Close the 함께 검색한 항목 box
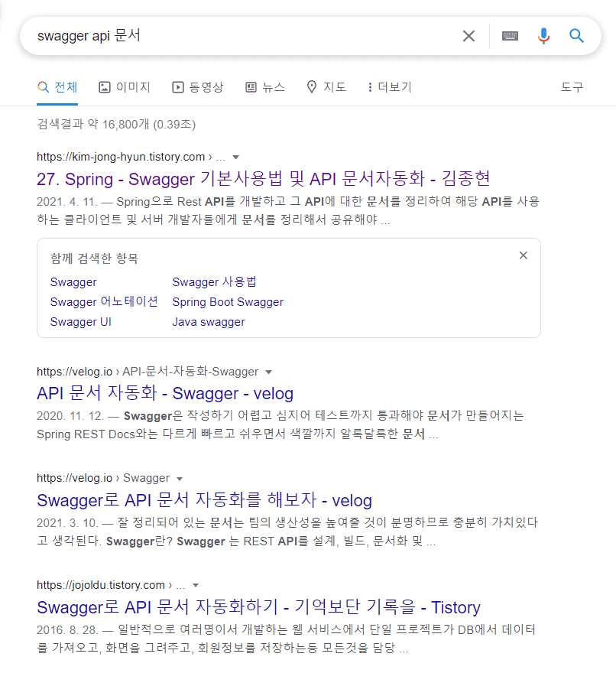The image size is (616, 686). coord(523,255)
